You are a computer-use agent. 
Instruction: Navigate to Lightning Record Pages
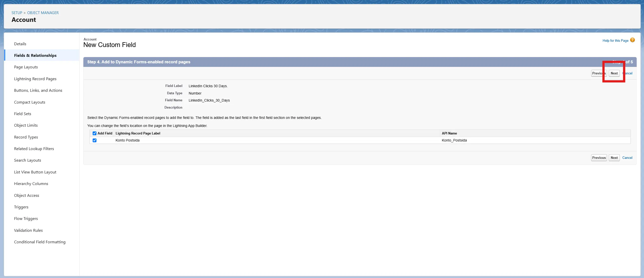coord(35,79)
